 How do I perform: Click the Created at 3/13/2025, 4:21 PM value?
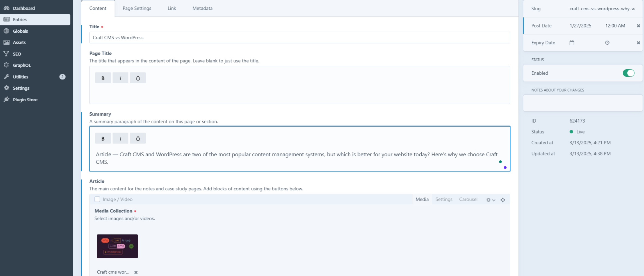pos(590,143)
